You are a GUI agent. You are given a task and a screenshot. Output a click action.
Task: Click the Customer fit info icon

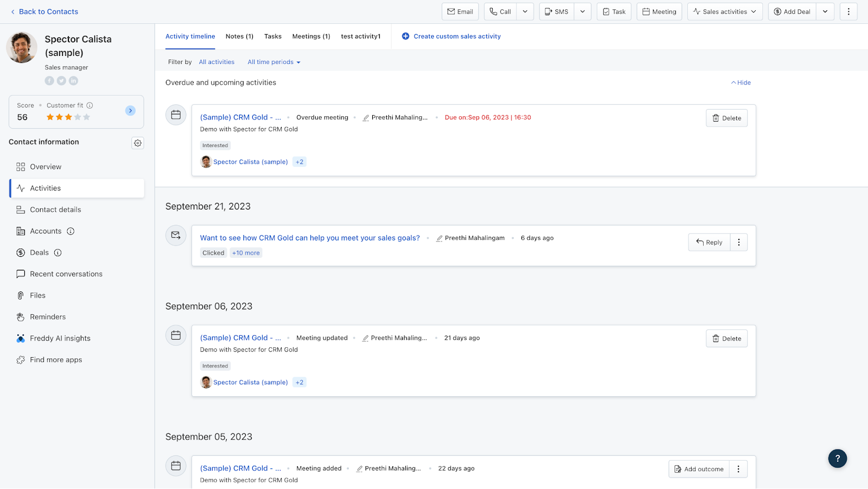pyautogui.click(x=90, y=105)
